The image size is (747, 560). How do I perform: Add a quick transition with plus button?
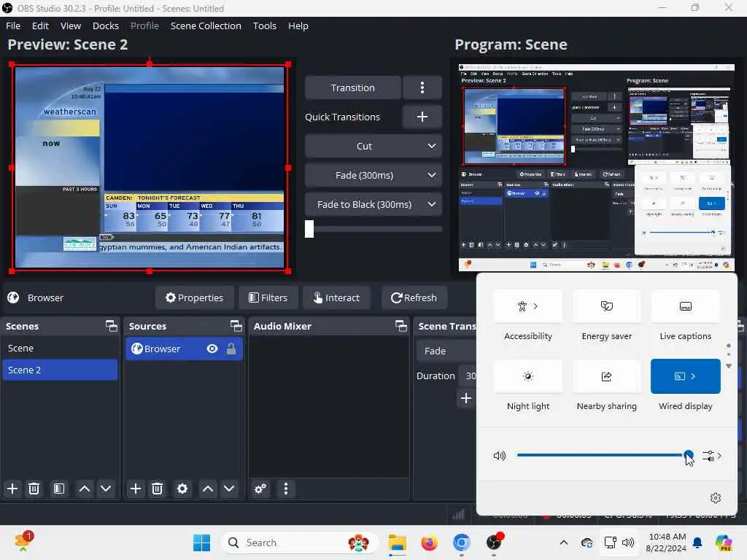click(x=422, y=117)
